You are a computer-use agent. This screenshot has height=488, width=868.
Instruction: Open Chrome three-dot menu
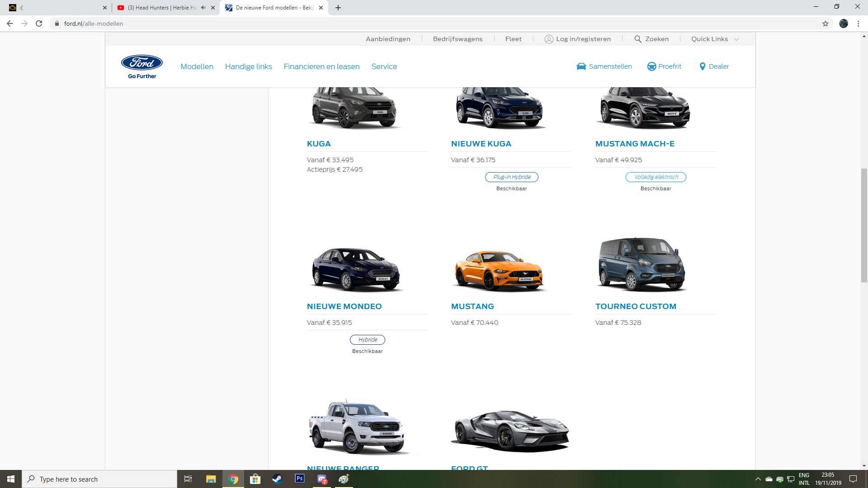[x=858, y=23]
